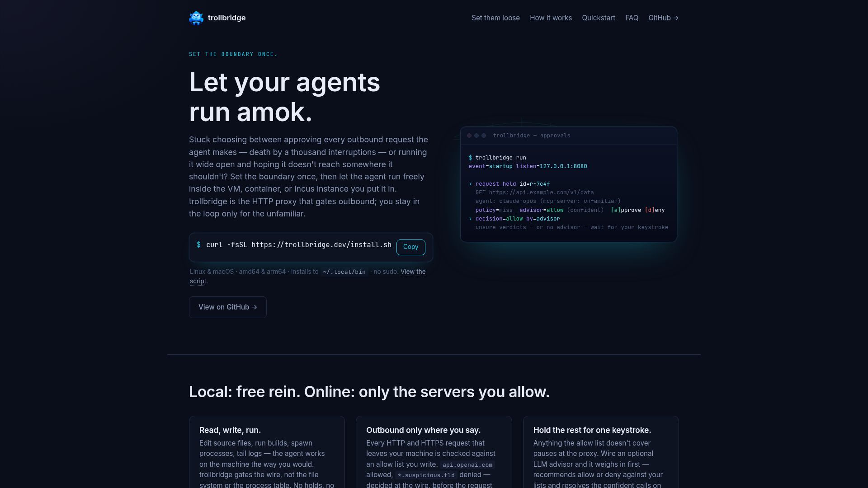Click the decision=allow by=advisor line
Viewport: 868px width, 488px height.
click(x=514, y=219)
